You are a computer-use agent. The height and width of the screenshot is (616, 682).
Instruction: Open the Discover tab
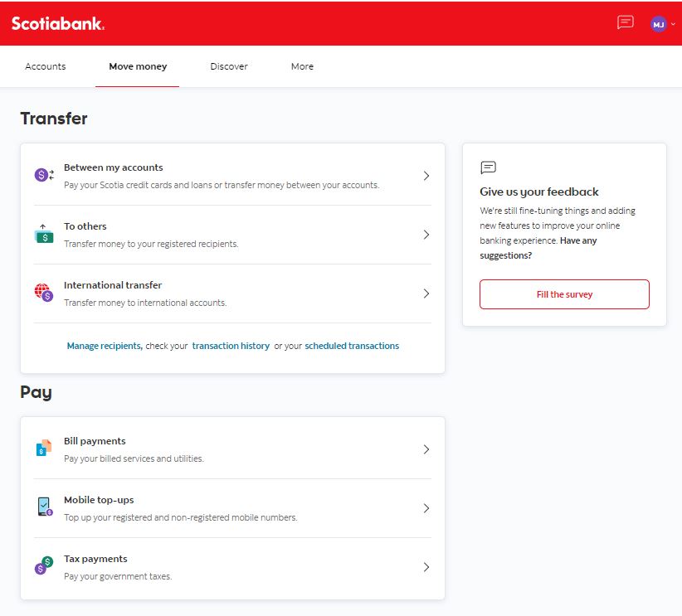point(229,66)
